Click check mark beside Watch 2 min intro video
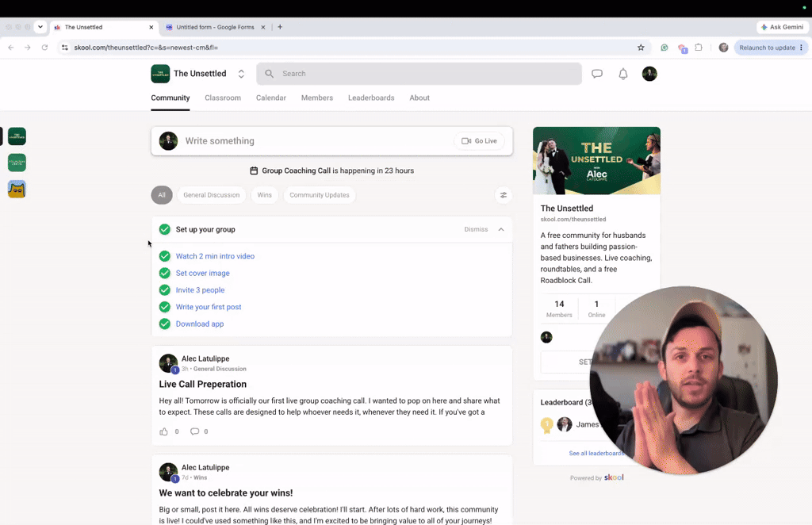This screenshot has height=525, width=812. click(x=165, y=256)
